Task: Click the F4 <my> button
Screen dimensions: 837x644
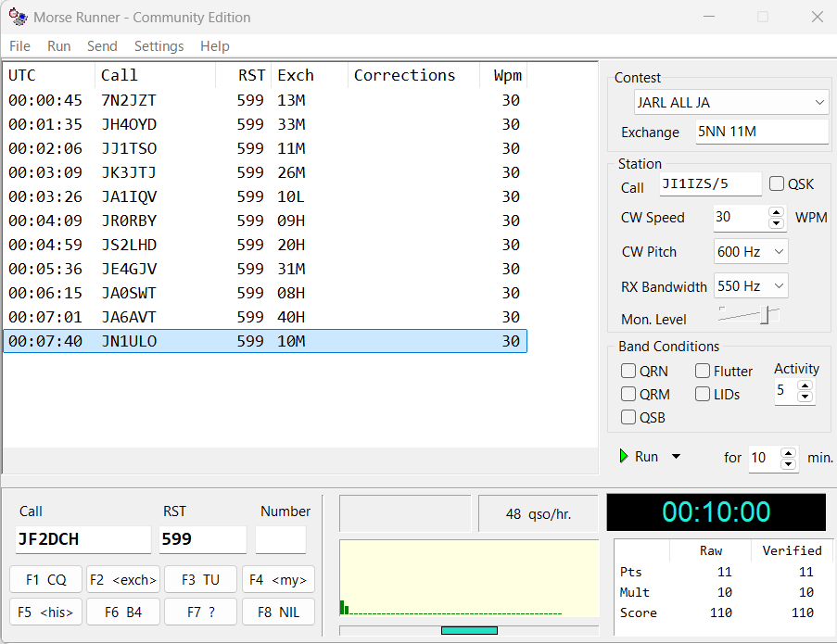Action: coord(278,579)
